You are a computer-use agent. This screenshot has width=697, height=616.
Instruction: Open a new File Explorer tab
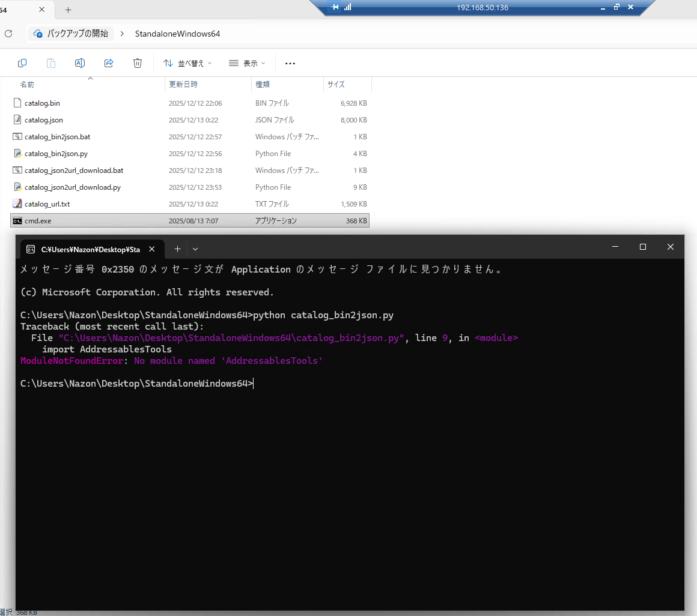[68, 10]
